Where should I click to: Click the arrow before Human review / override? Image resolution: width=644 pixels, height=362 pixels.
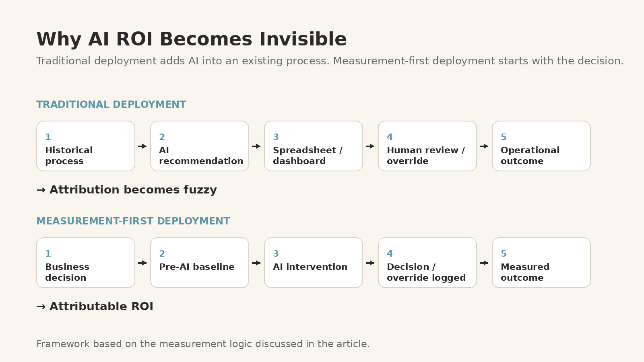pyautogui.click(x=370, y=146)
